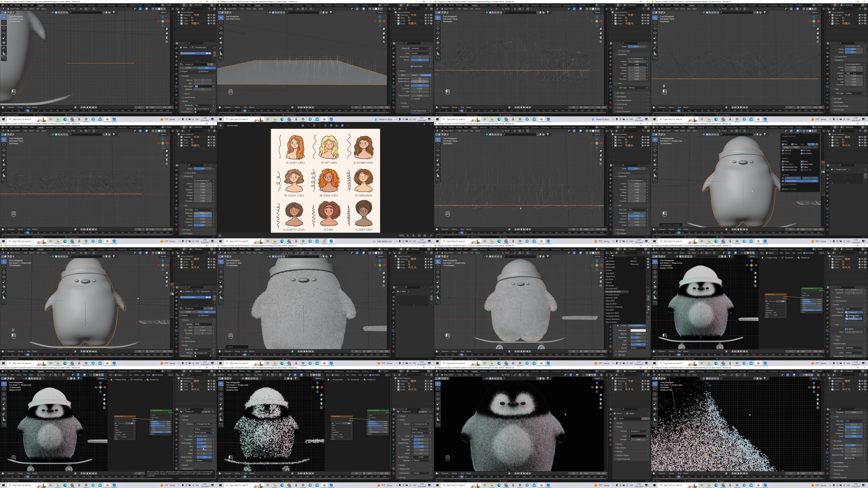The height and width of the screenshot is (488, 868).
Task: Choose Mix Shader from shader list
Action: tap(610, 285)
